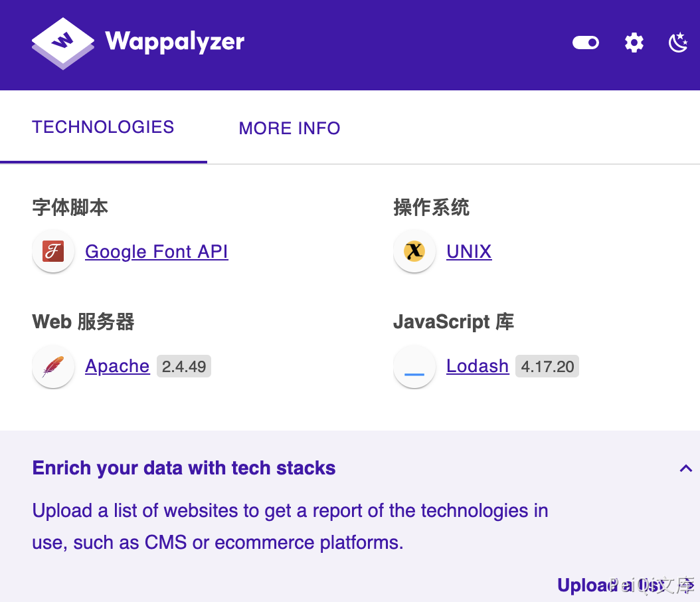This screenshot has width=700, height=602.
Task: Open settings via the gear icon
Action: [634, 43]
